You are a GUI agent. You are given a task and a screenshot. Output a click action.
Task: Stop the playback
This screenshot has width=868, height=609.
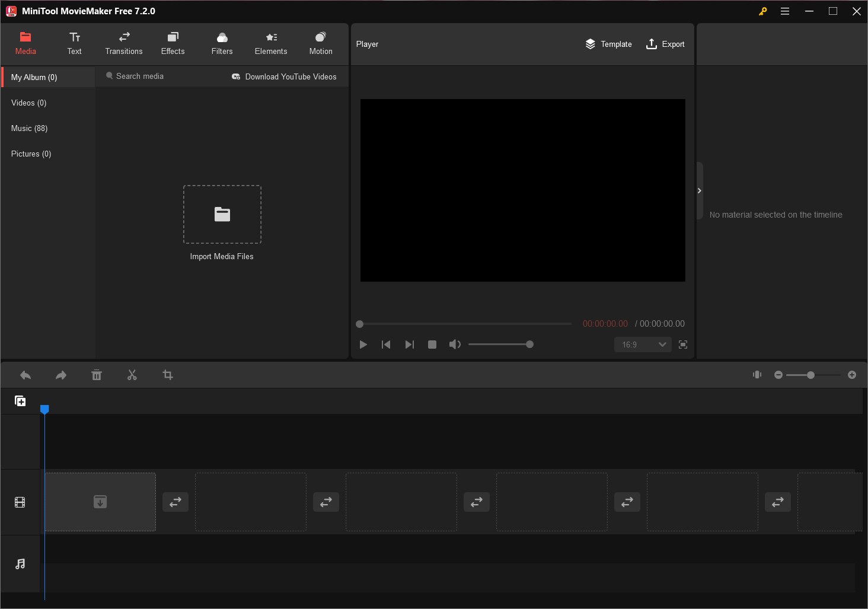coord(432,345)
